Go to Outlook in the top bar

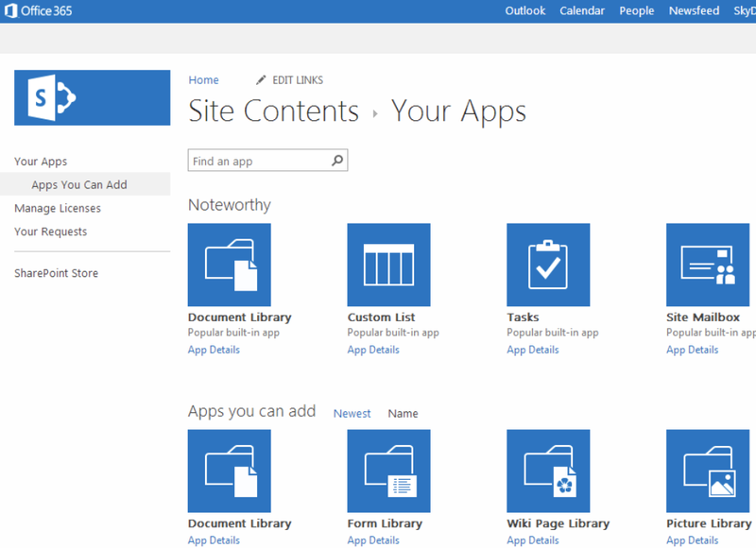tap(525, 10)
